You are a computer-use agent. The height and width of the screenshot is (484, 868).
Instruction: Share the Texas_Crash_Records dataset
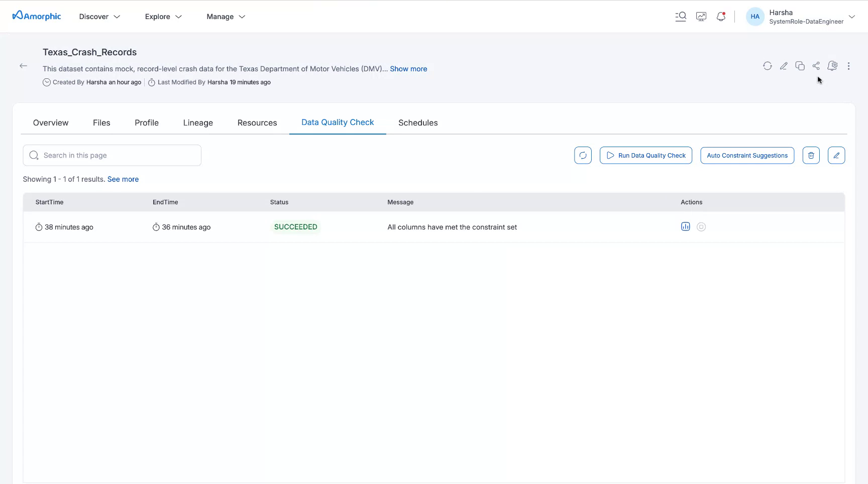pyautogui.click(x=816, y=66)
